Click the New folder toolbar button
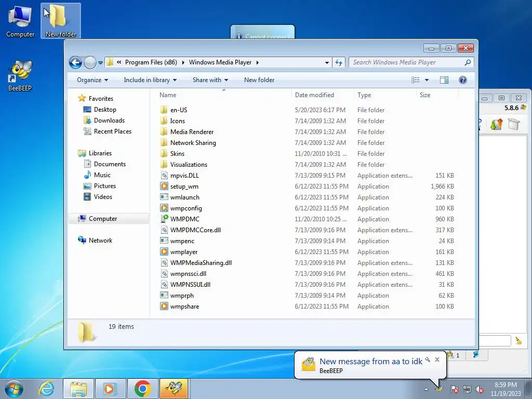 tap(259, 80)
